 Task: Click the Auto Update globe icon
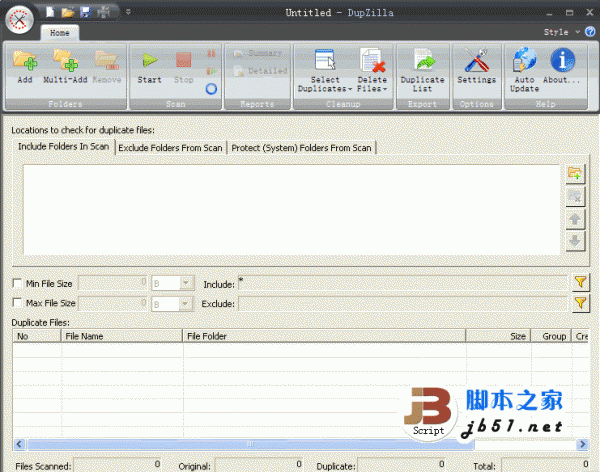(524, 70)
